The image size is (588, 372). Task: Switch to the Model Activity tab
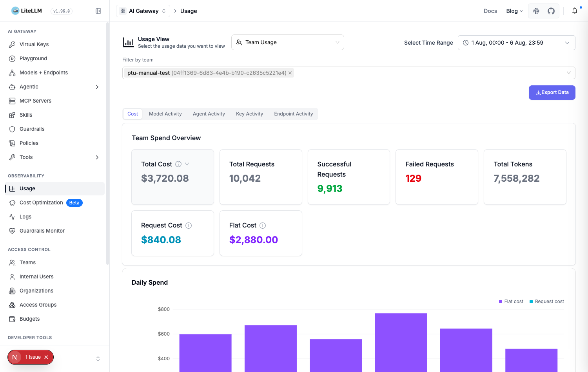(x=165, y=114)
